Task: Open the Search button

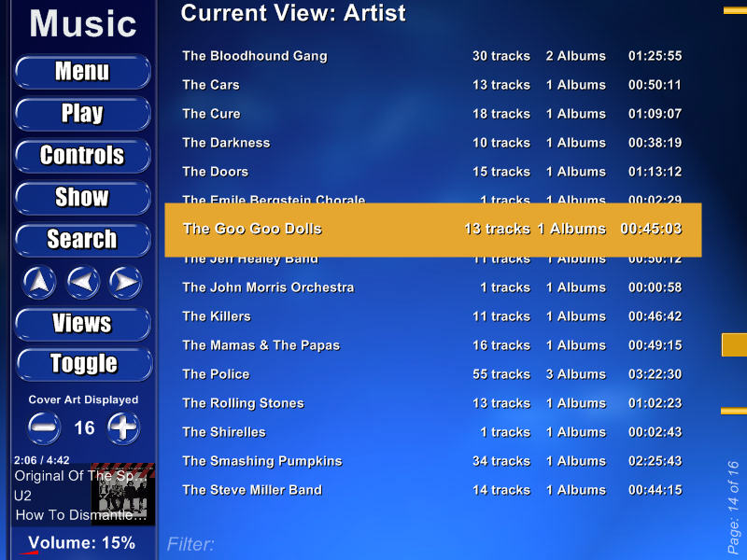Action: (x=82, y=239)
